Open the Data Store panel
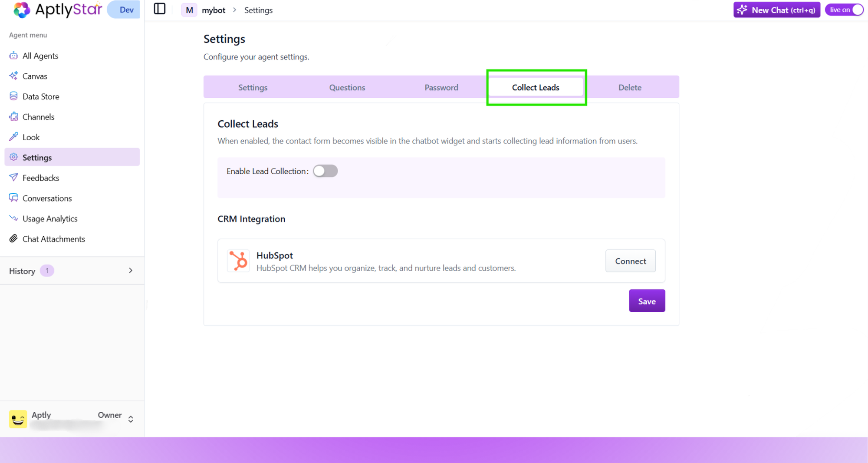 coord(40,96)
